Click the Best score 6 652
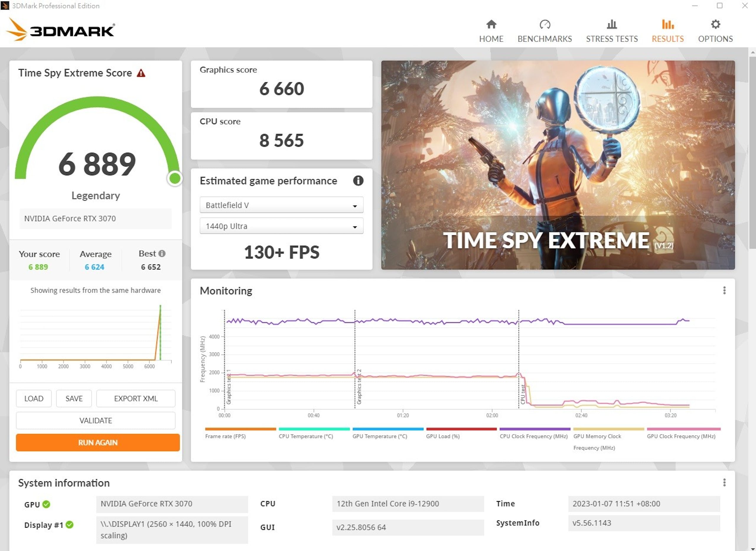The height and width of the screenshot is (551, 756). (151, 267)
